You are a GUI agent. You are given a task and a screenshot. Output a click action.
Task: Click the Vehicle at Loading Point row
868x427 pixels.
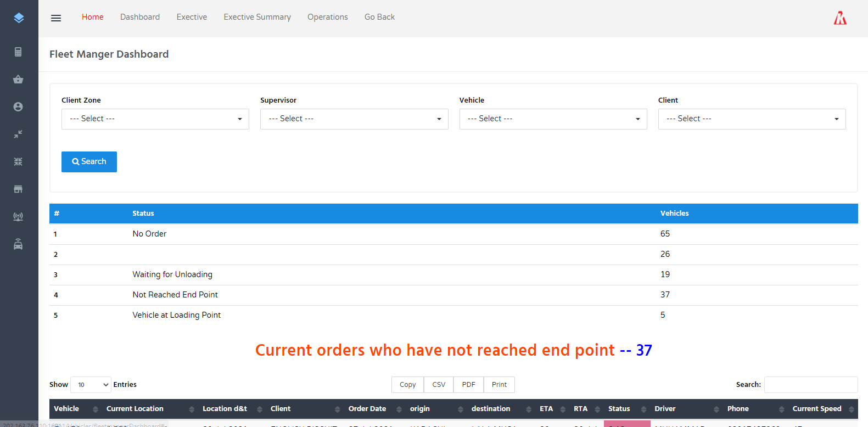453,315
